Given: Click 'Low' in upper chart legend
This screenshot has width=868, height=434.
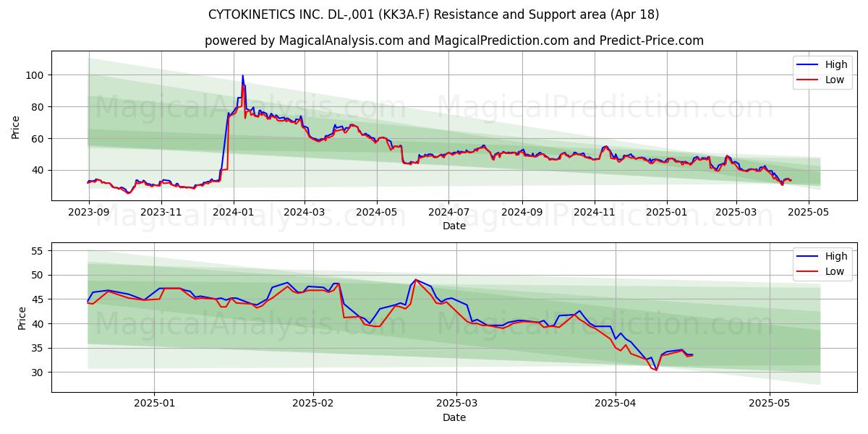Looking at the screenshot, I should point(835,80).
